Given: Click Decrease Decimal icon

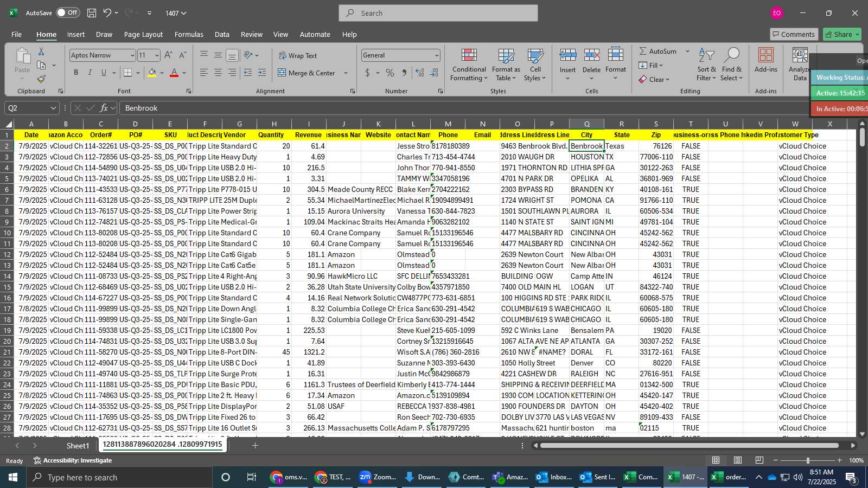Looking at the screenshot, I should pos(435,73).
